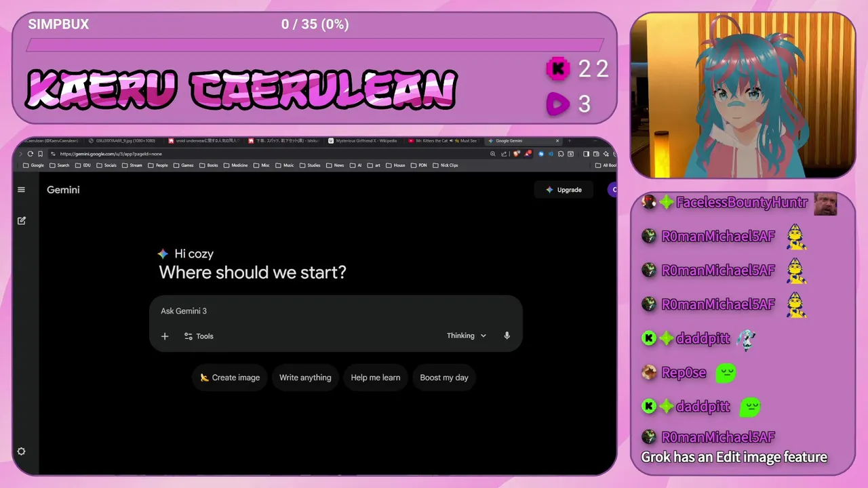The image size is (868, 488).
Task: Click into the Ask Gemini 3 prompt field
Action: 336,311
